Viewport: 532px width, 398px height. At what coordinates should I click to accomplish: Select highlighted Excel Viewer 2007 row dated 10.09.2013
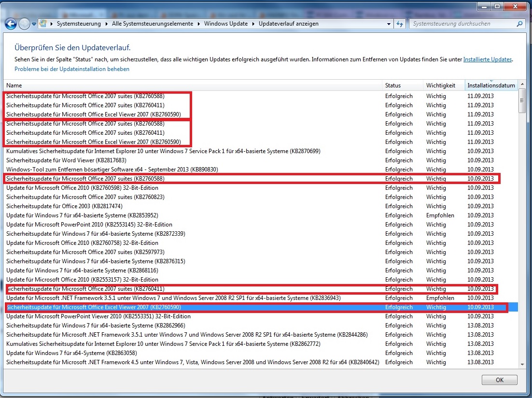coord(261,307)
